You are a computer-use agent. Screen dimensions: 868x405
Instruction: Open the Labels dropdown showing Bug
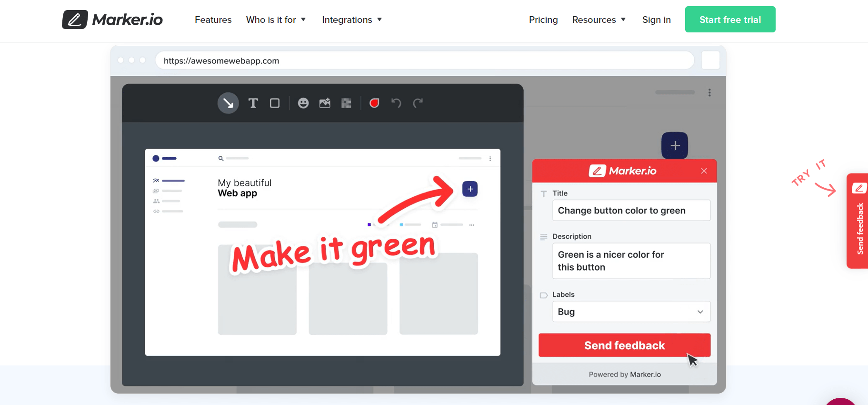pos(631,312)
